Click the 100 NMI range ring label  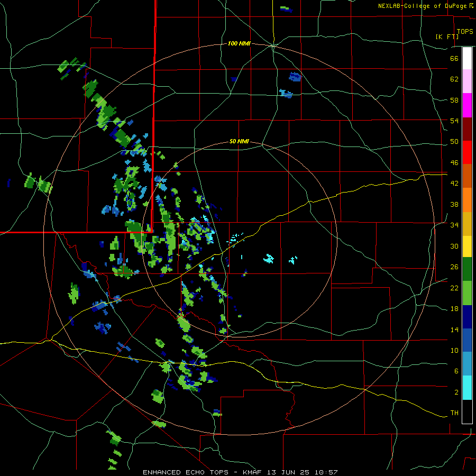click(239, 44)
